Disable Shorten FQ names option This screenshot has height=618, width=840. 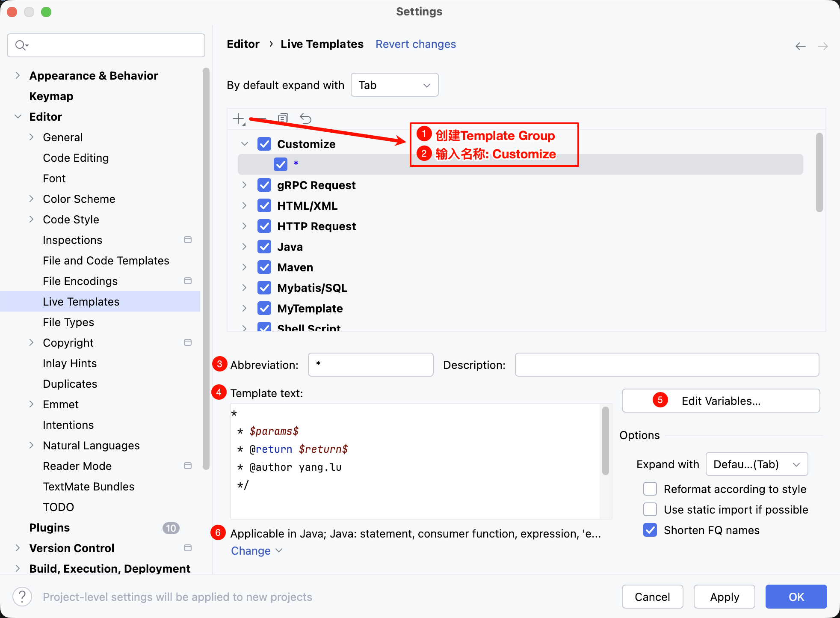click(x=650, y=530)
